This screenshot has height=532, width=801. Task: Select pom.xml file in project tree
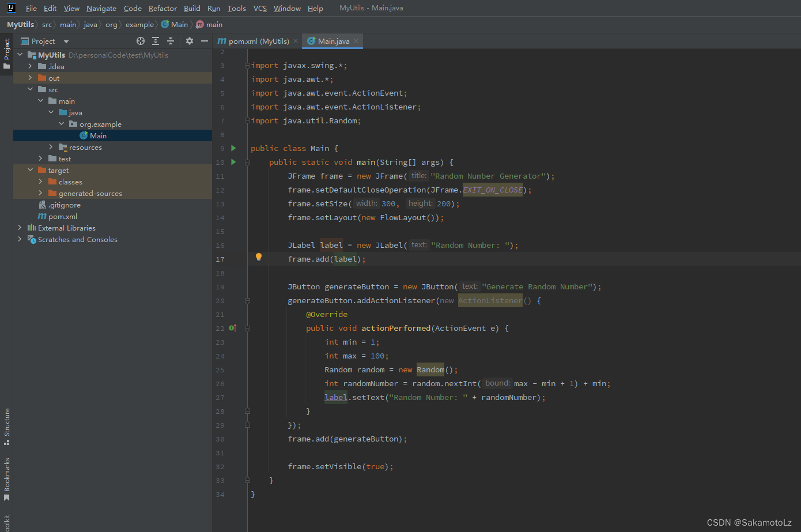[62, 217]
